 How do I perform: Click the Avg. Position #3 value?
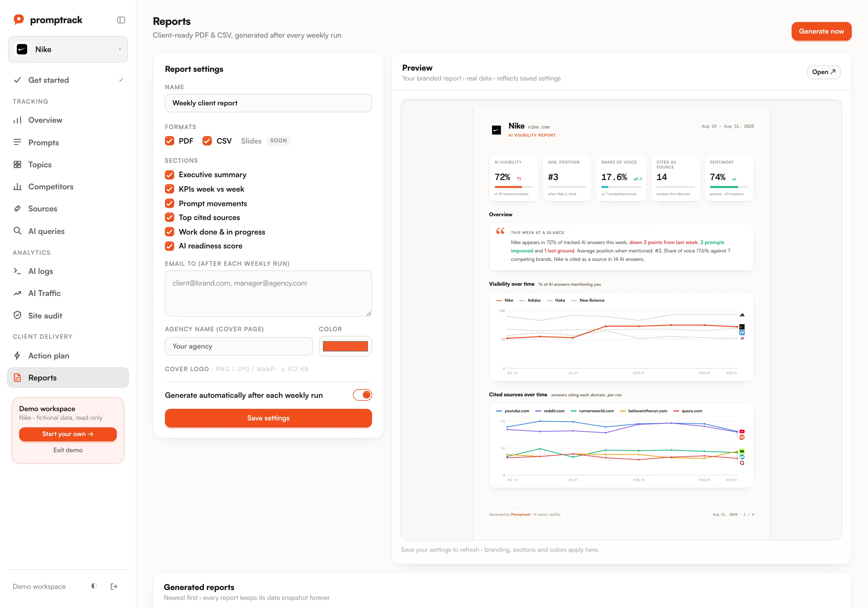(553, 177)
